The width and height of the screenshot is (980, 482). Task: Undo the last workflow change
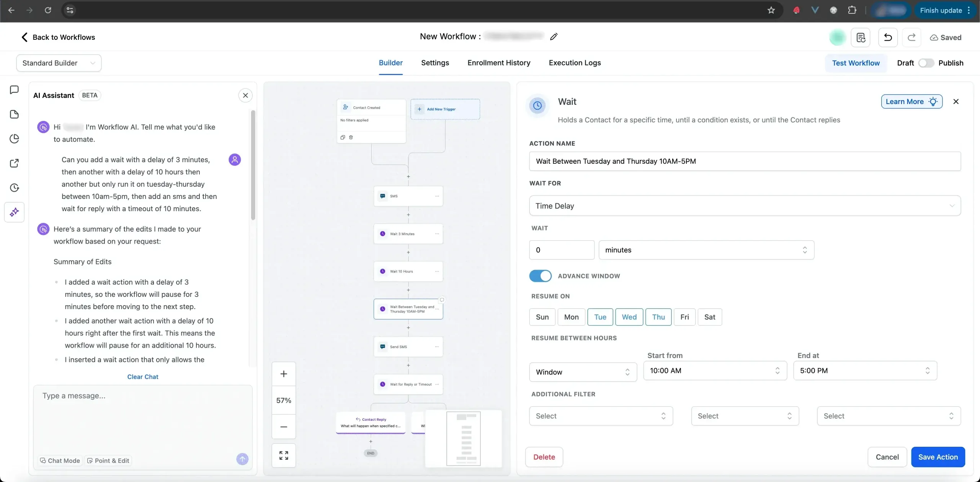click(887, 37)
